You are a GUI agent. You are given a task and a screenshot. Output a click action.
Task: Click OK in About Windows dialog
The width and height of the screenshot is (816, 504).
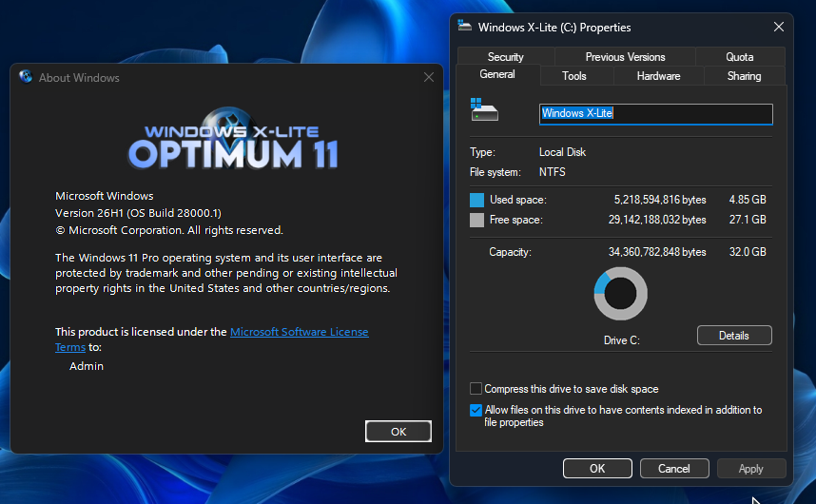click(x=398, y=431)
